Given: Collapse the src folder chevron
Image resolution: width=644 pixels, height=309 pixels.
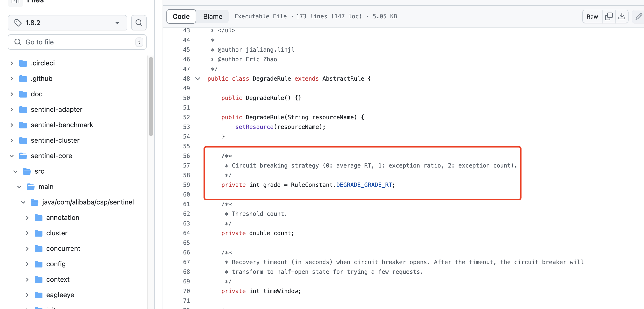Looking at the screenshot, I should point(15,171).
